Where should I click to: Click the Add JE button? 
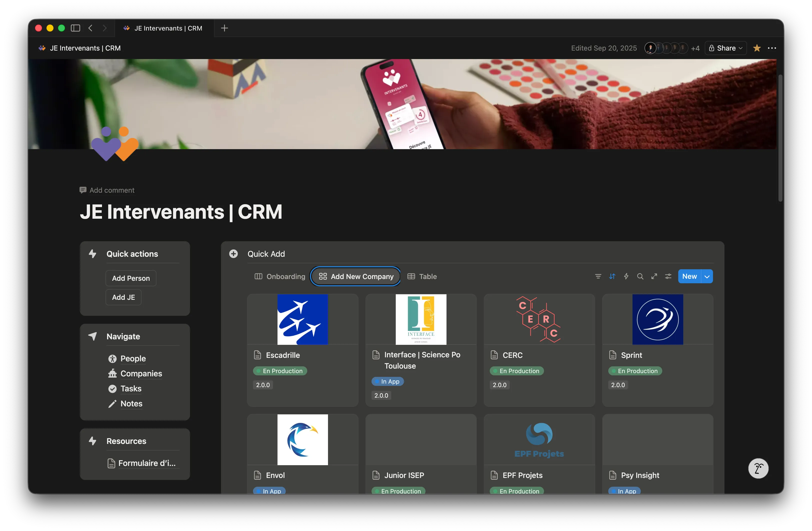[123, 297]
